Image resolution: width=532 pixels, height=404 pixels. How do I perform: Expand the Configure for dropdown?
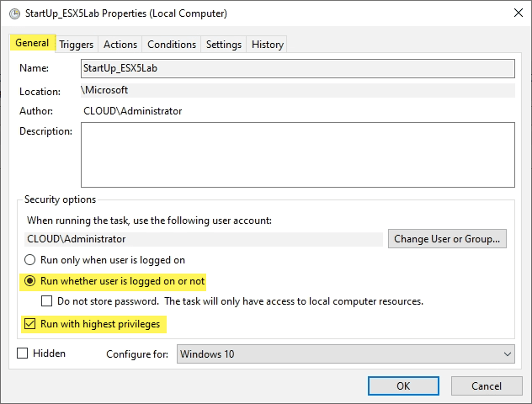346,354
